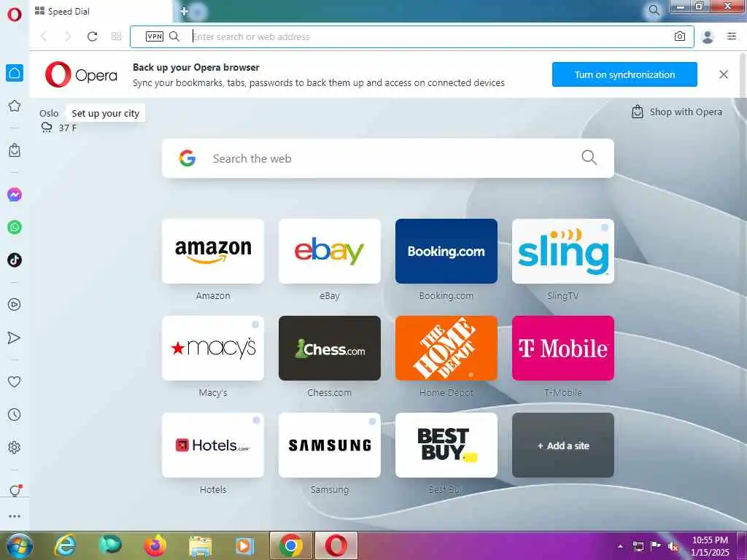Open the Speed Dial grid button in toolbar

pyautogui.click(x=116, y=36)
